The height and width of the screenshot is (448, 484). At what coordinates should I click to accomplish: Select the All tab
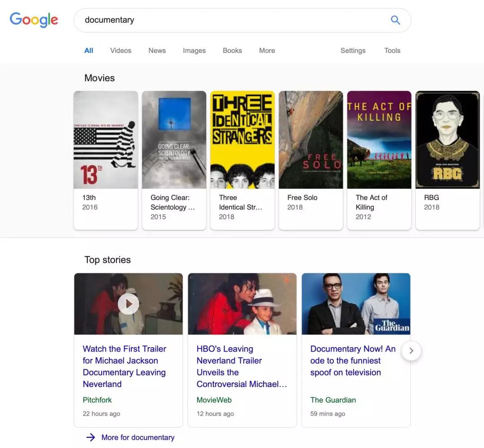pyautogui.click(x=89, y=50)
